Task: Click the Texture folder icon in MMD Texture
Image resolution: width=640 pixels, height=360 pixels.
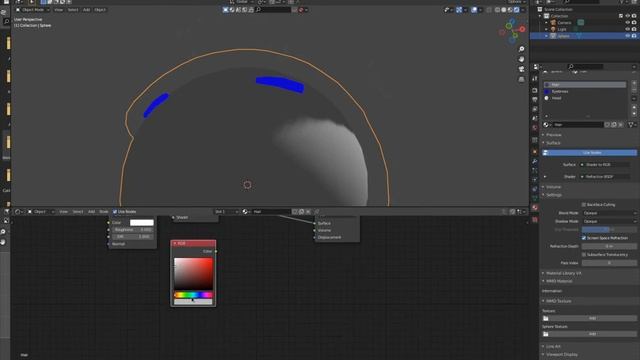Action: [x=546, y=318]
